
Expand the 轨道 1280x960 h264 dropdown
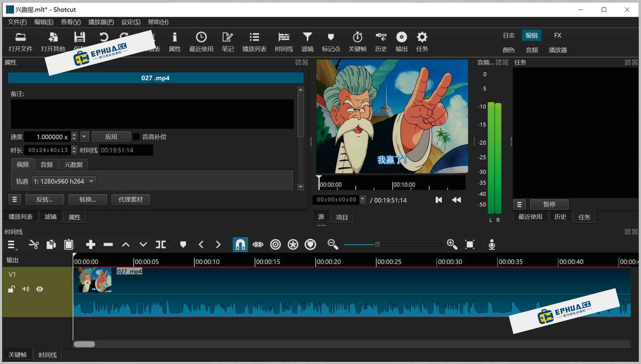click(x=64, y=181)
